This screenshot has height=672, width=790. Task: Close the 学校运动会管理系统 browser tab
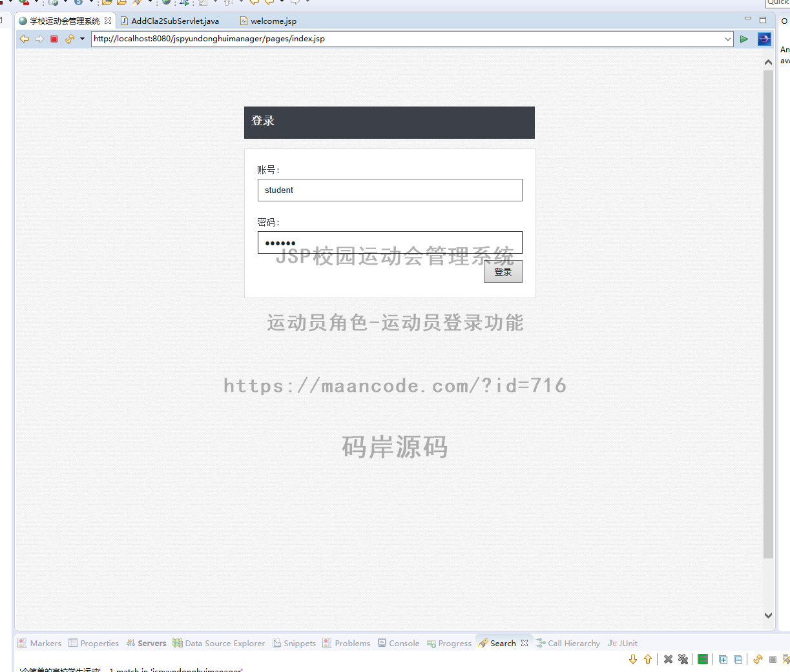[x=108, y=21]
